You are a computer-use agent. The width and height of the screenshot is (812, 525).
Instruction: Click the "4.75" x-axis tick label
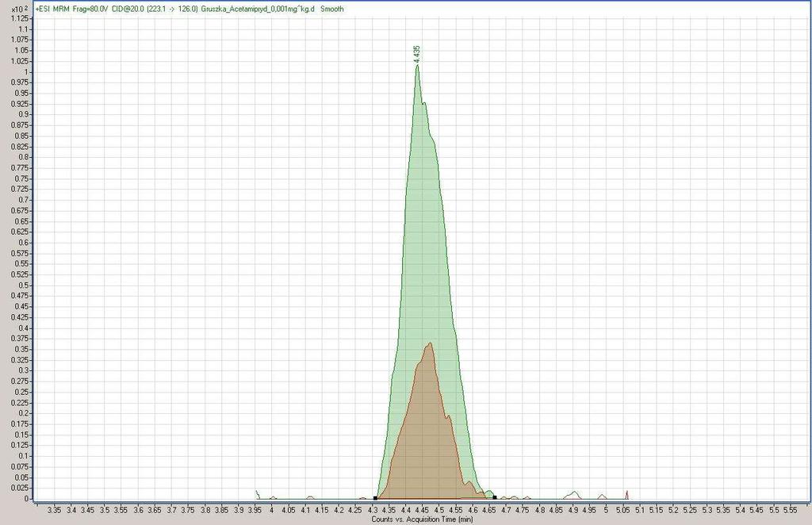(523, 510)
